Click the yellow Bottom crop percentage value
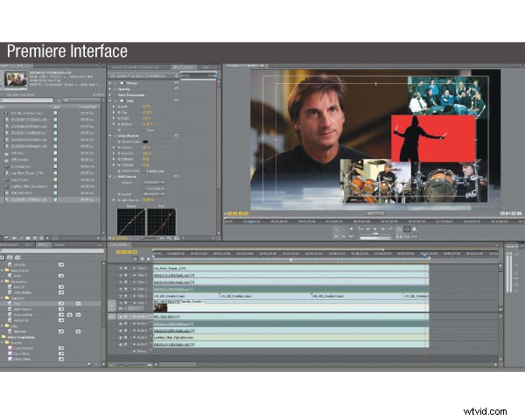The height and width of the screenshot is (420, 525). coord(147,124)
